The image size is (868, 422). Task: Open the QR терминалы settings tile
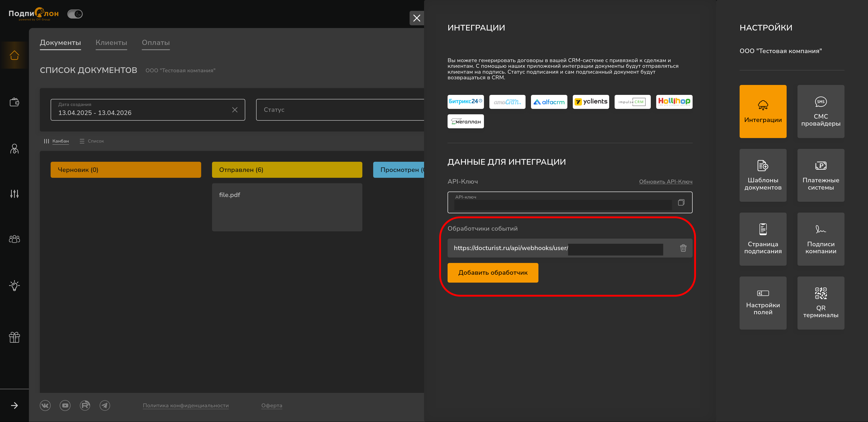pyautogui.click(x=821, y=303)
